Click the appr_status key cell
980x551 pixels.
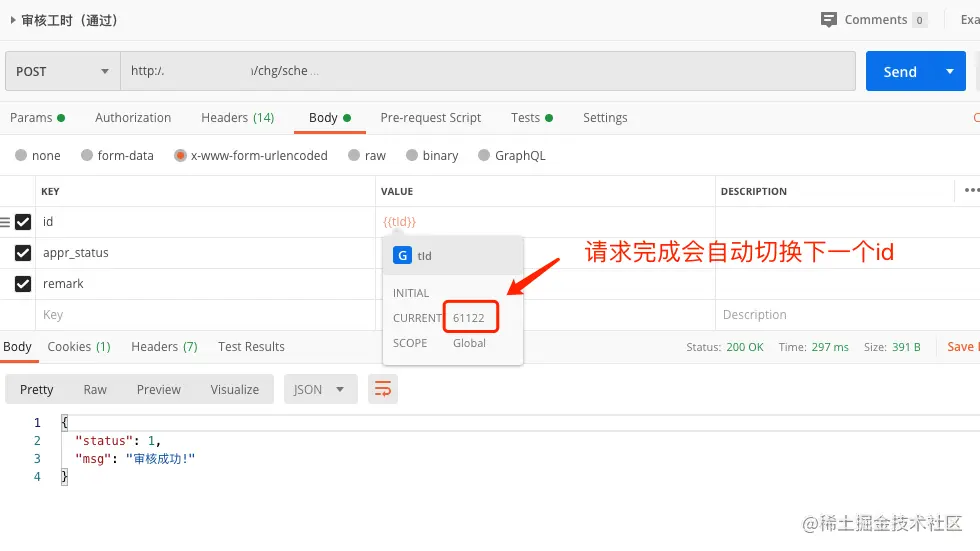205,253
